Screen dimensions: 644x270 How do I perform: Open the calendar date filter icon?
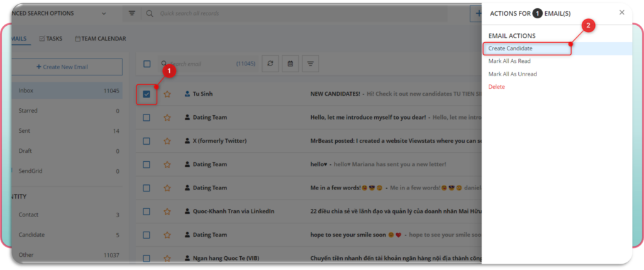coord(291,64)
